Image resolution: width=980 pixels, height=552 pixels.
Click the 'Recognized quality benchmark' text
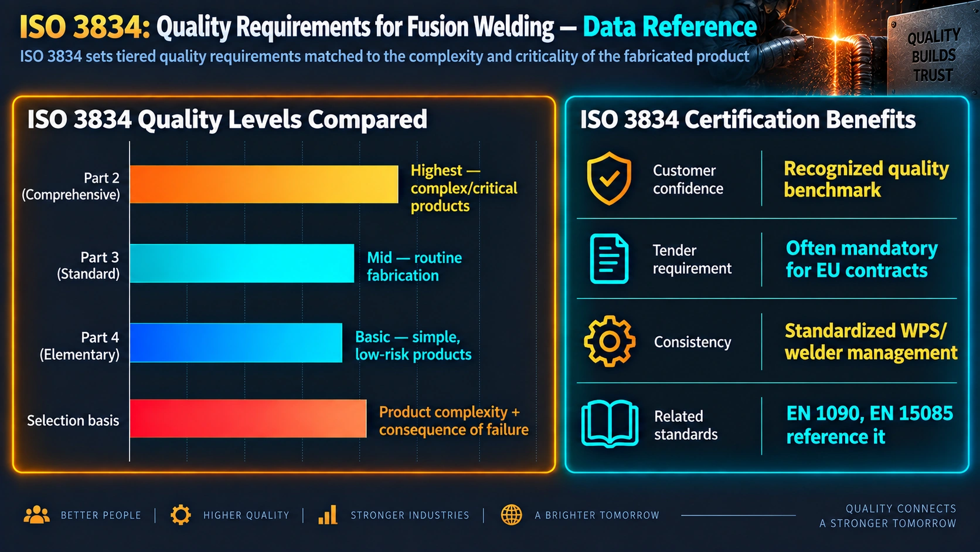pyautogui.click(x=866, y=179)
